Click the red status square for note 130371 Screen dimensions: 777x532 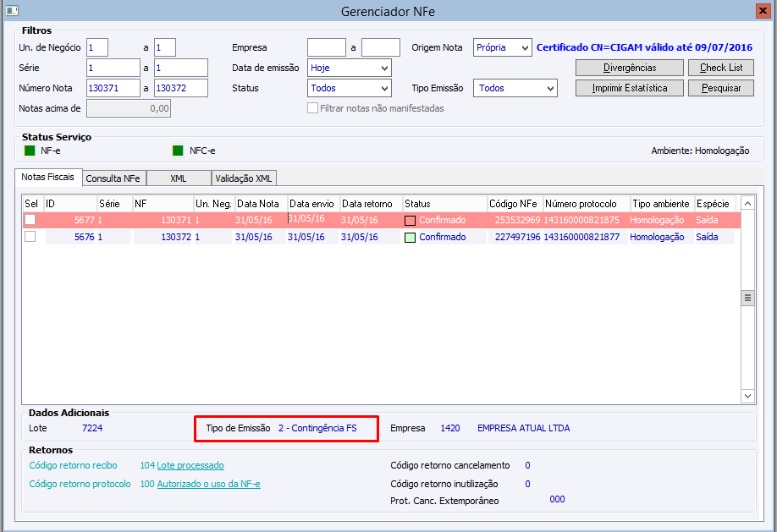[x=410, y=221]
